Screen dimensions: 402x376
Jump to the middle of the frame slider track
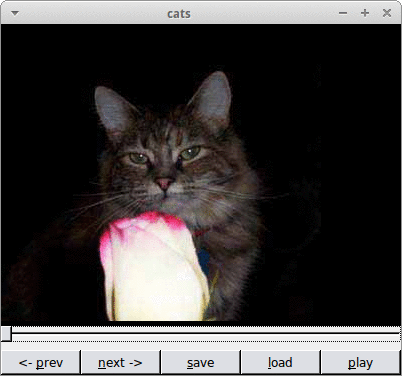coord(201,333)
